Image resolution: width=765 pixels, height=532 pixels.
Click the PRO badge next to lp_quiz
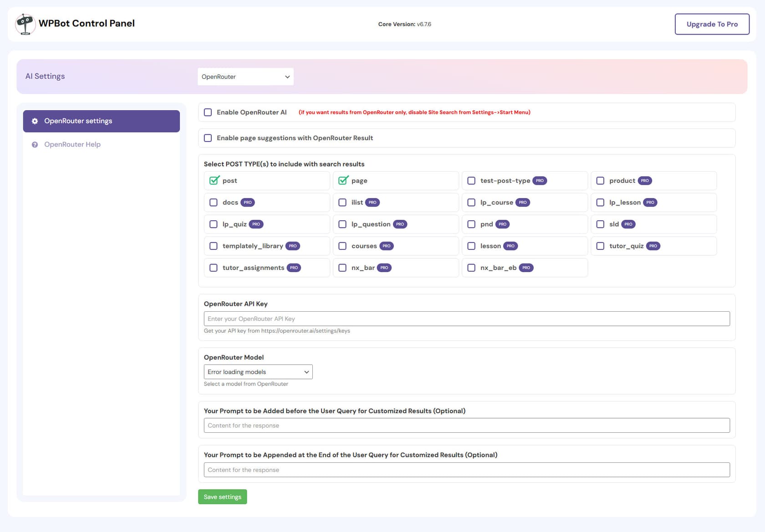256,224
